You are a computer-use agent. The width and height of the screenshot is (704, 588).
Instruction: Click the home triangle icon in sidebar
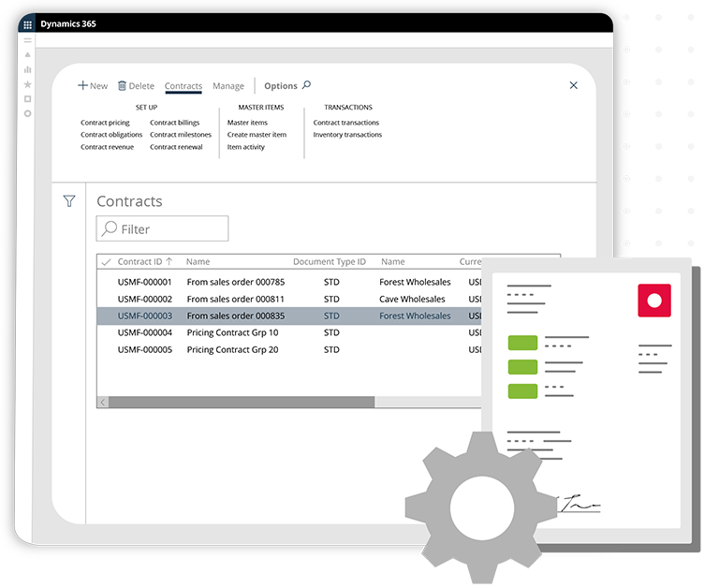[x=28, y=55]
